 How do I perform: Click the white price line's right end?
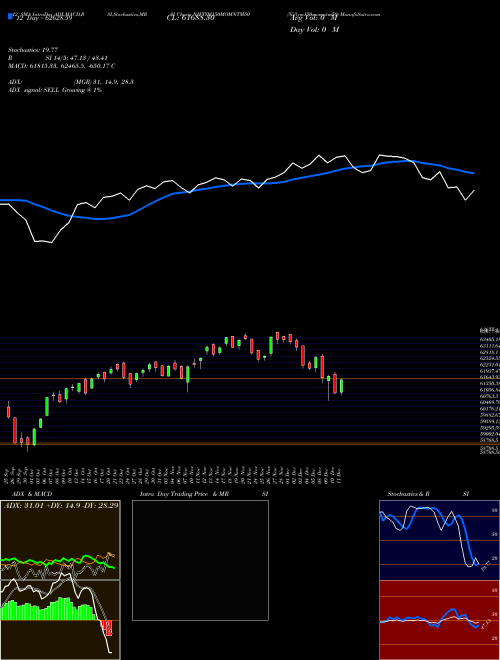point(474,191)
